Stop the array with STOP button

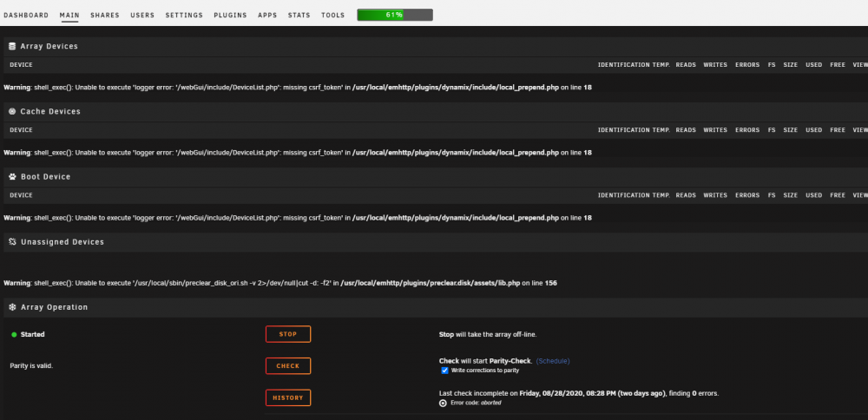click(288, 334)
